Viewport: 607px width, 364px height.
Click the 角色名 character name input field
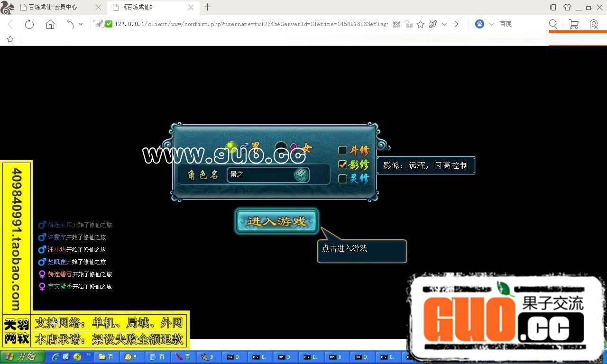tap(260, 175)
